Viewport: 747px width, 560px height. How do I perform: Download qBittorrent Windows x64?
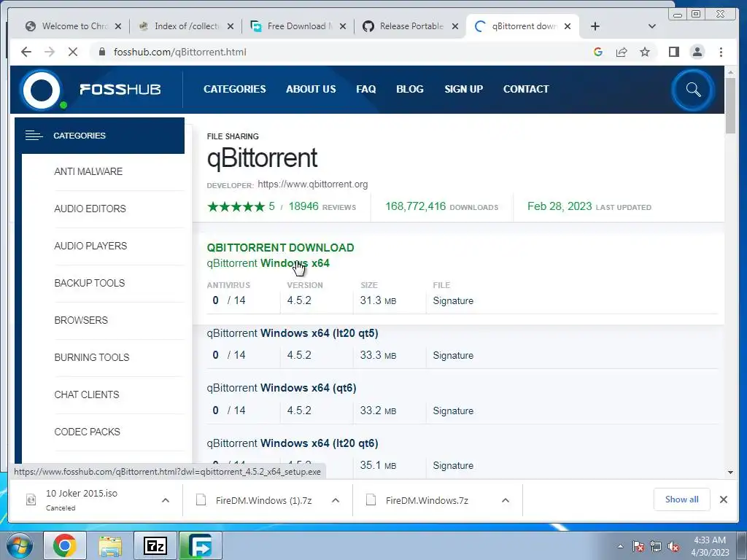coord(268,263)
